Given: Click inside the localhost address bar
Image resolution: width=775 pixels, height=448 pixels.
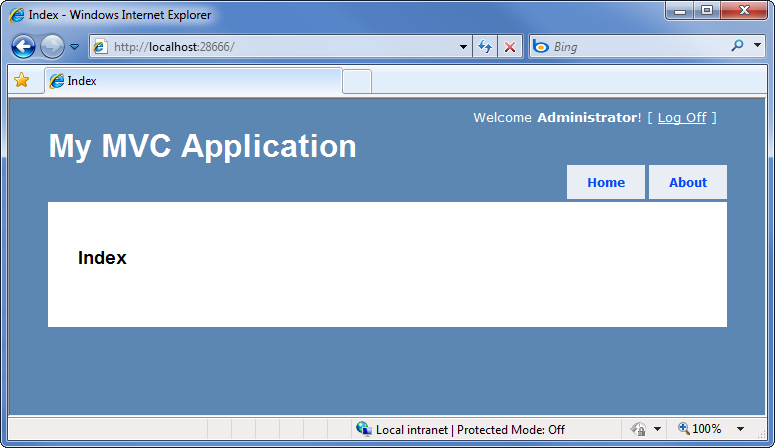Looking at the screenshot, I should (x=280, y=47).
